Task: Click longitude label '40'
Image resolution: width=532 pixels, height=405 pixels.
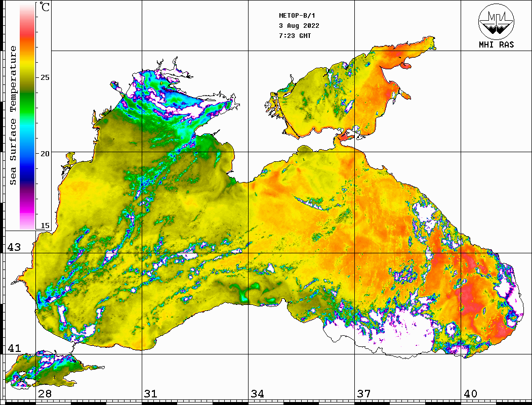Action: coord(470,394)
